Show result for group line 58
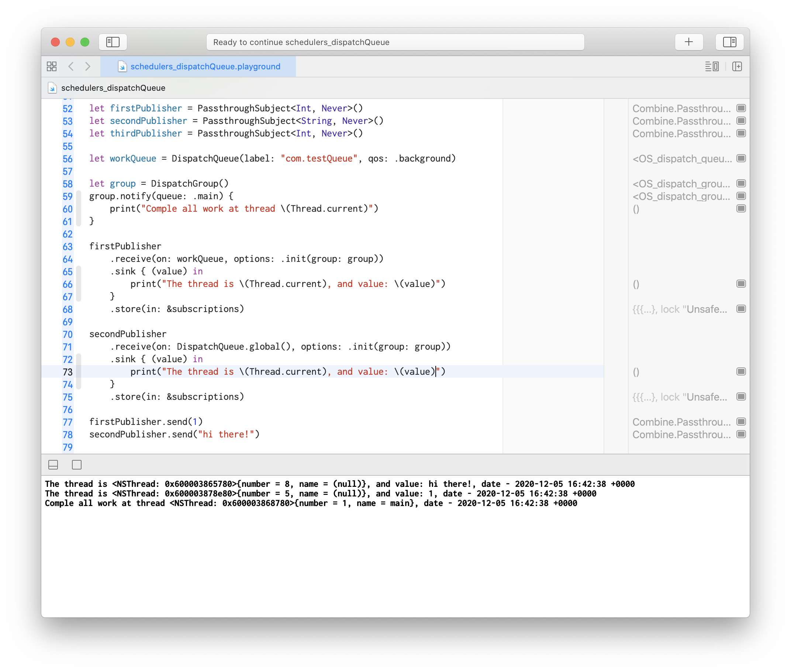 point(741,183)
